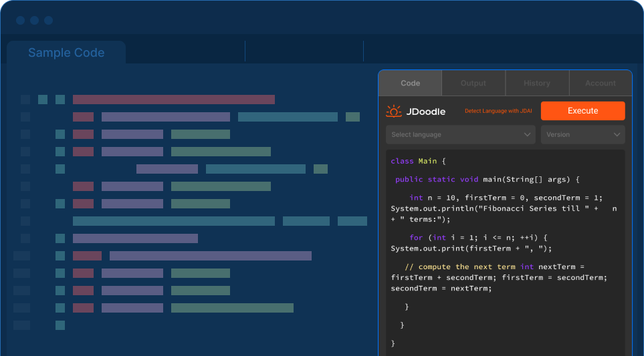Screen dimensions: 644x356
Task: Open the History tab
Action: (x=537, y=83)
